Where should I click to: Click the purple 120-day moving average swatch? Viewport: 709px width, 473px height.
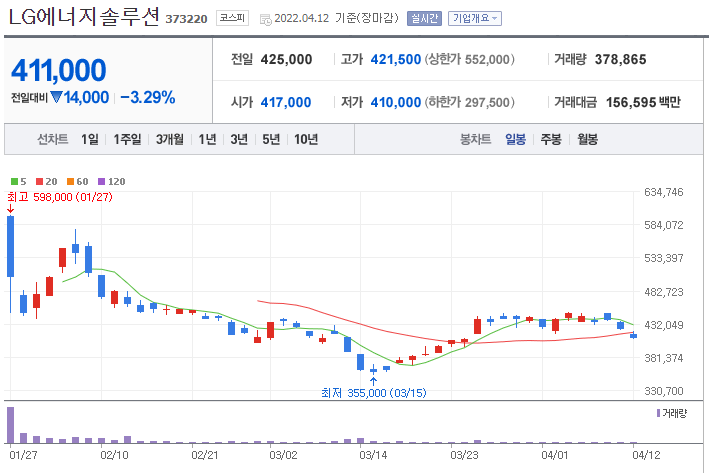(102, 182)
